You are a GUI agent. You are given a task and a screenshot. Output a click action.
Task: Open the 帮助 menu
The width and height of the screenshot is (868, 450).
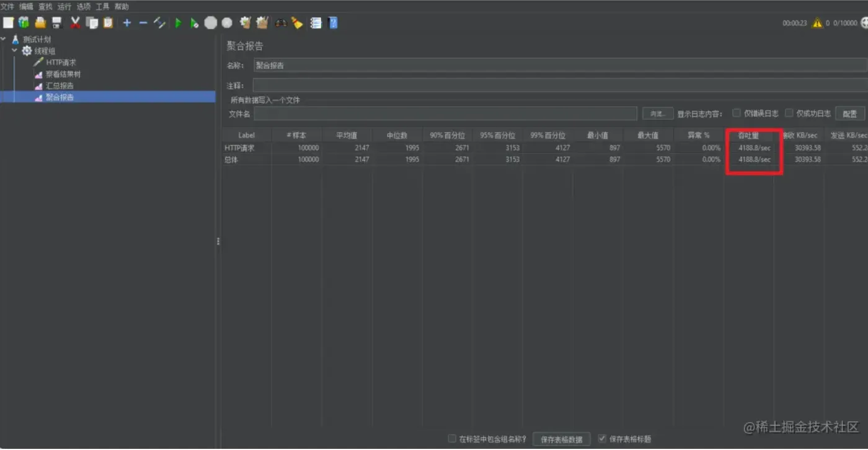pos(122,7)
